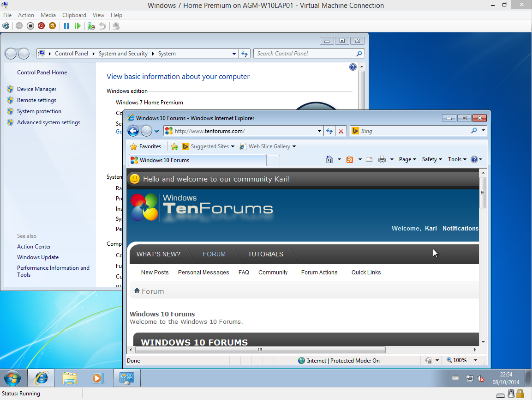
Task: Click the orange Save state icon
Action: pos(52,26)
